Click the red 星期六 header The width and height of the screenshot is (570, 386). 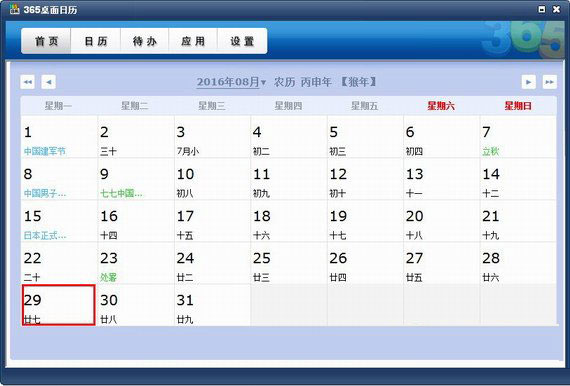tap(441, 106)
